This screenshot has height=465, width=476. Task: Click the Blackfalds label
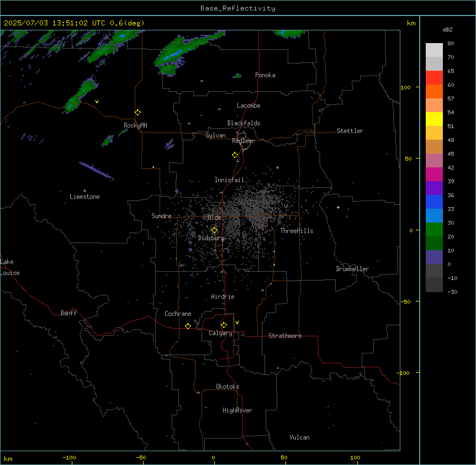tap(244, 123)
